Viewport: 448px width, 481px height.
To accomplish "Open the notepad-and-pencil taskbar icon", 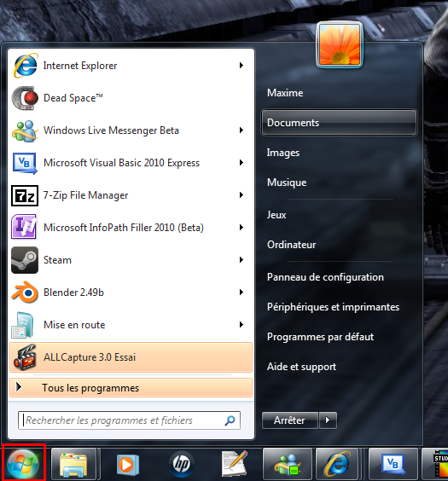I will (x=235, y=464).
